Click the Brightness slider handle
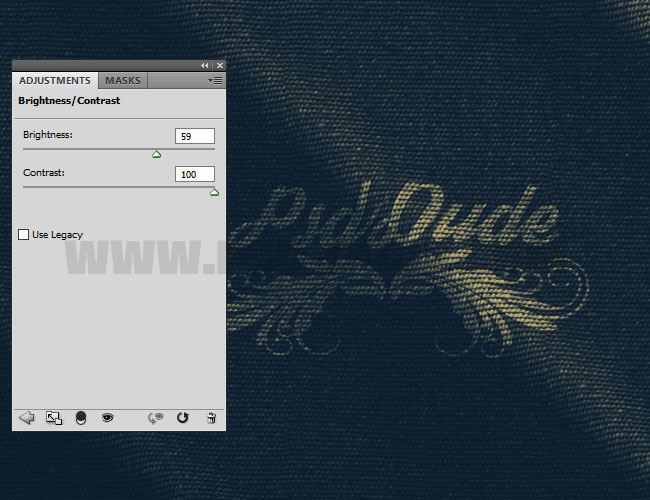 pos(156,154)
